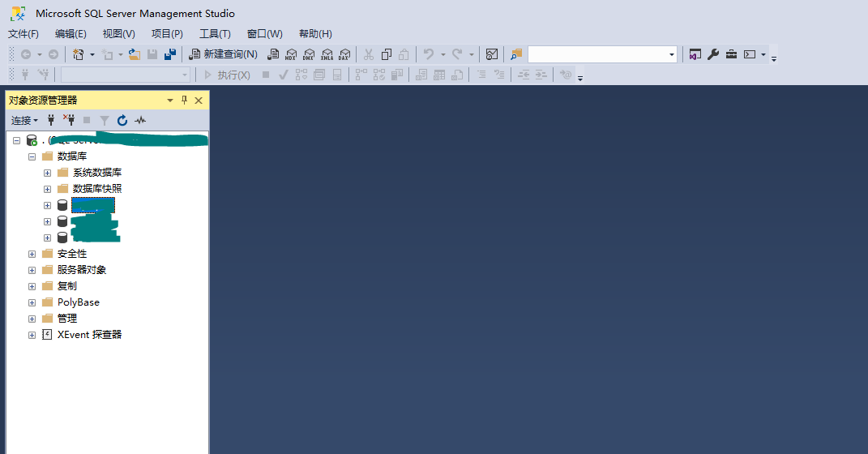
Task: Select the 管理 tree item
Action: [67, 319]
